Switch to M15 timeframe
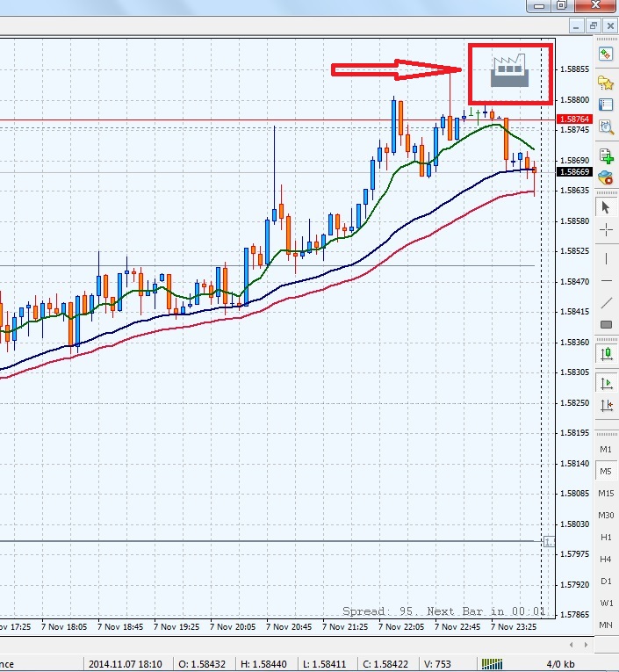This screenshot has height=672, width=619. (606, 494)
